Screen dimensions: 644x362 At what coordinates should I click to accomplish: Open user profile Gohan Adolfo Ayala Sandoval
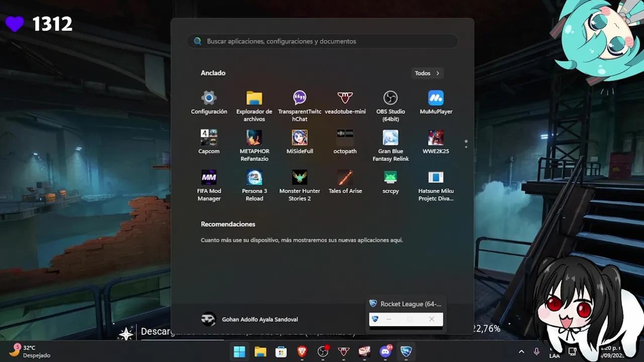[250, 319]
